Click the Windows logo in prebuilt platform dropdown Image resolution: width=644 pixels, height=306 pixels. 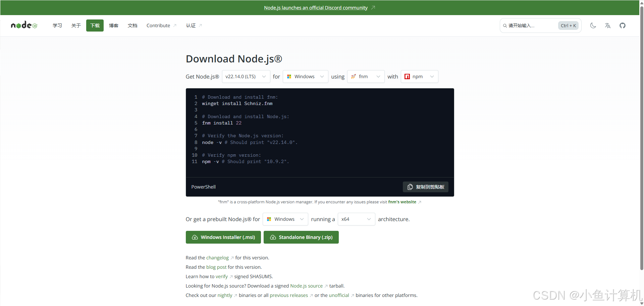click(269, 219)
